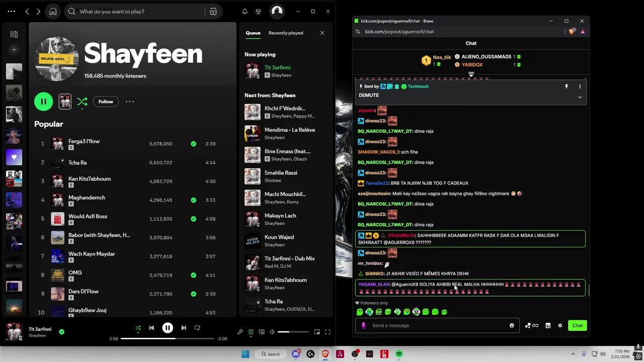Open Friend Activity icon in Spotify top bar
644x362 pixels.
tap(258, 11)
